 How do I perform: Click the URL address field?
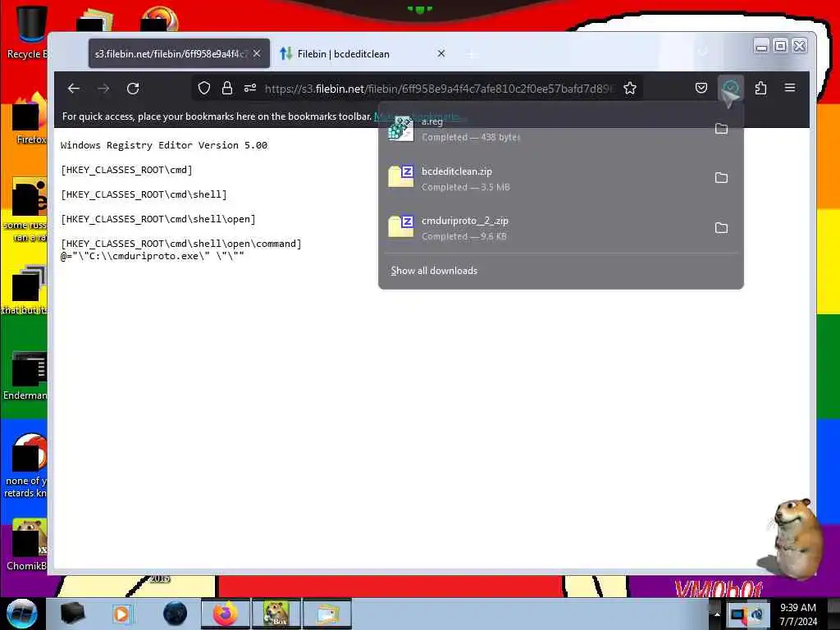click(440, 89)
